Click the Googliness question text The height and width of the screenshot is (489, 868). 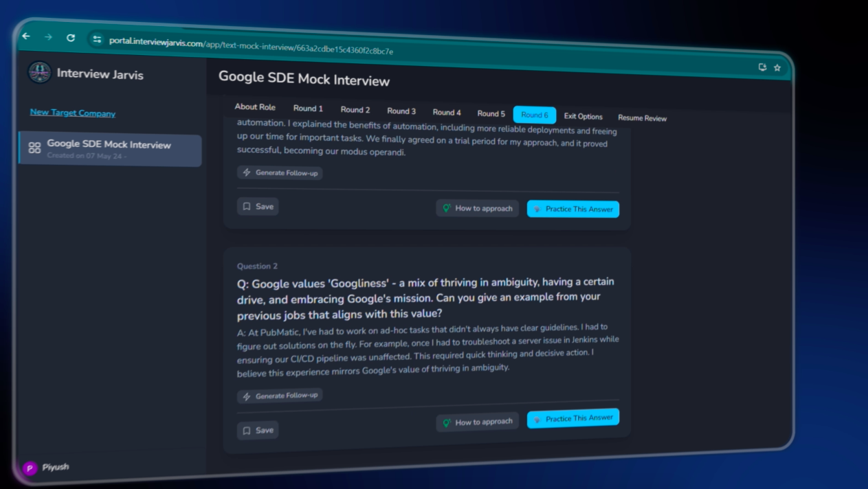426,298
